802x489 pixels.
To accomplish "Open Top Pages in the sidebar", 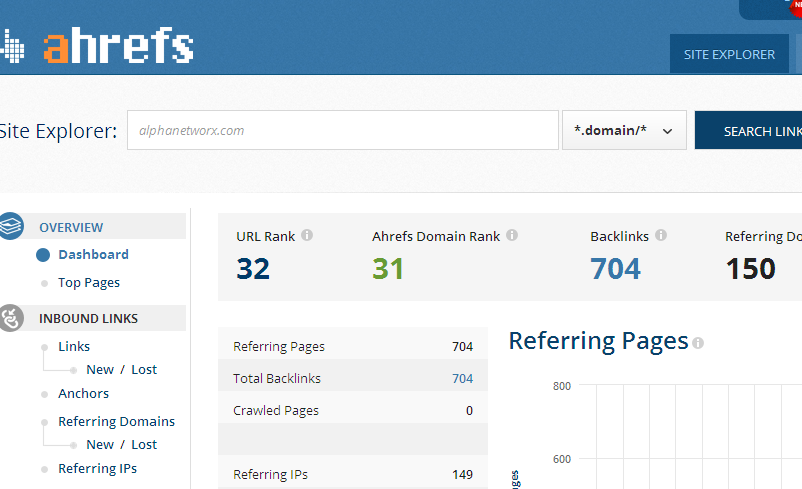I will [89, 282].
